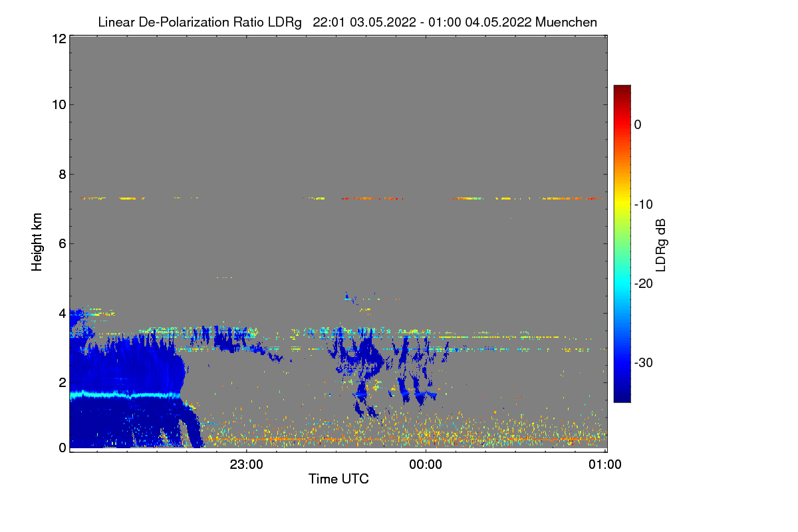This screenshot has width=798, height=532.
Task: Click the cyan melting-layer band near 1.6 km
Action: [x=125, y=394]
